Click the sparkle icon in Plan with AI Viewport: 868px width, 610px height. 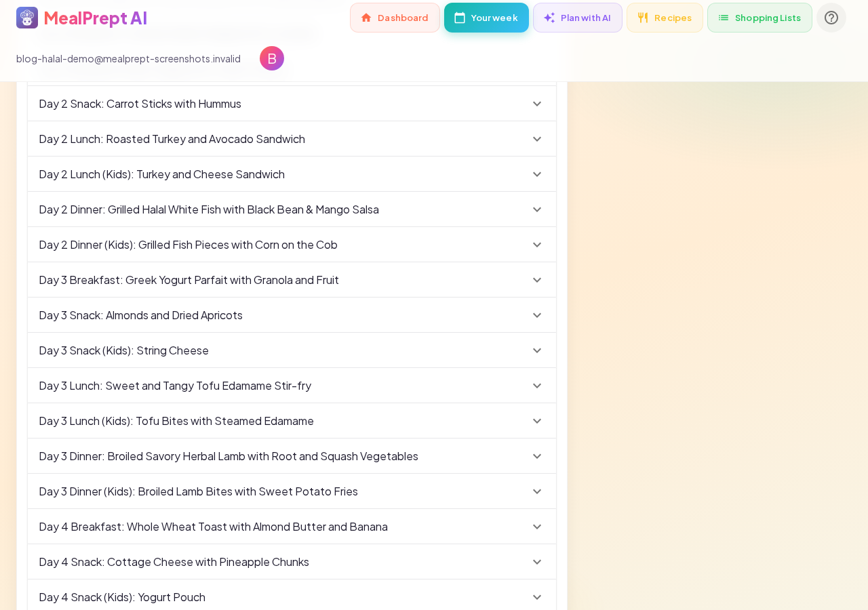[549, 18]
